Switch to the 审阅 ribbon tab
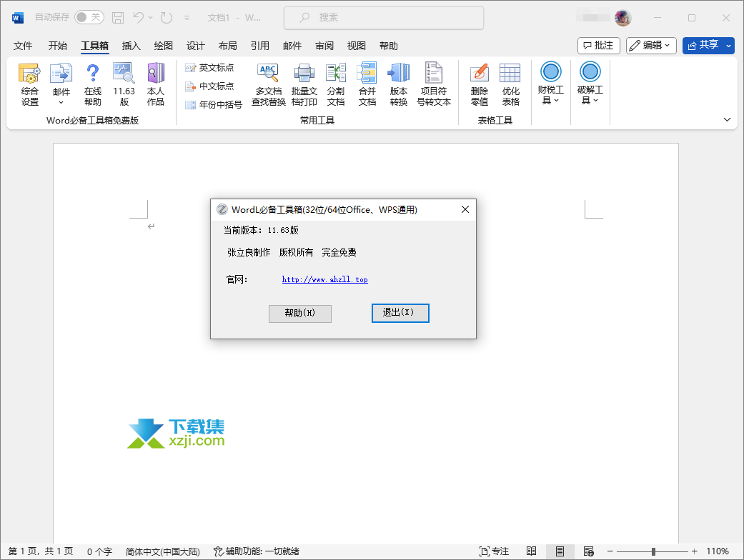744x560 pixels. pyautogui.click(x=324, y=46)
